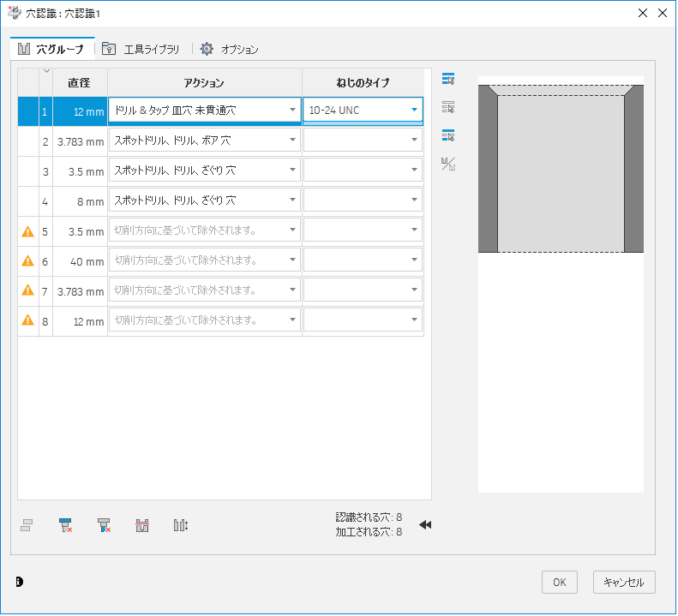Click the 直径 column header
Image resolution: width=678 pixels, height=616 pixels.
80,82
